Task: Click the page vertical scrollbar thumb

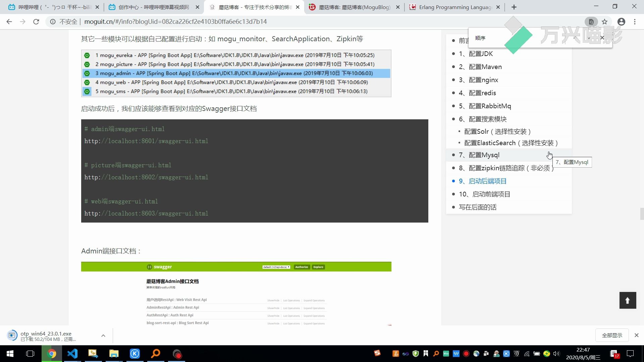Action: click(642, 214)
